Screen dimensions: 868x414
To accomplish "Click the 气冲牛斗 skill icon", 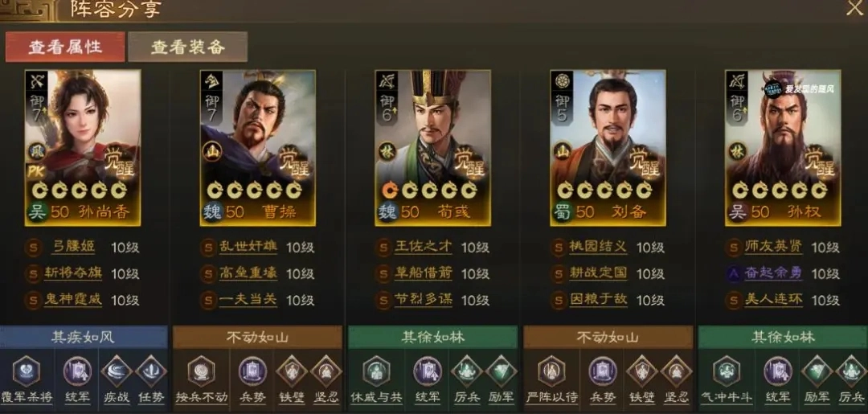I will (x=727, y=371).
